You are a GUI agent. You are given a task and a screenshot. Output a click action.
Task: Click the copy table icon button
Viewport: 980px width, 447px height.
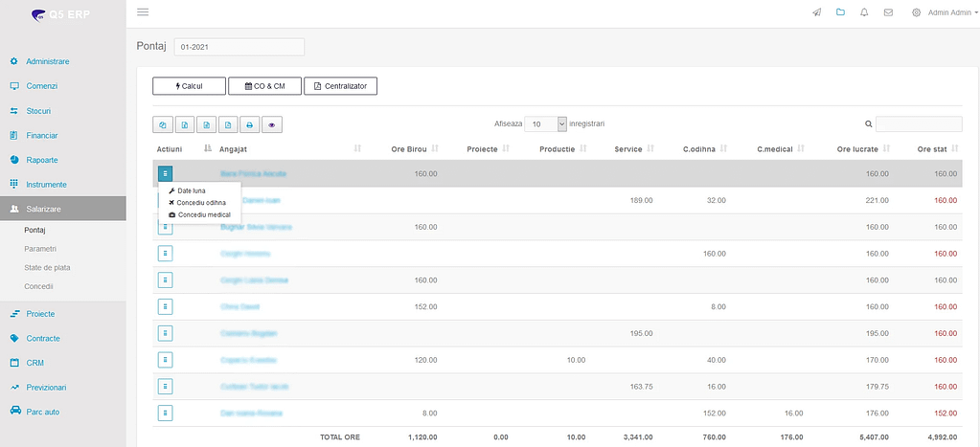click(x=163, y=124)
